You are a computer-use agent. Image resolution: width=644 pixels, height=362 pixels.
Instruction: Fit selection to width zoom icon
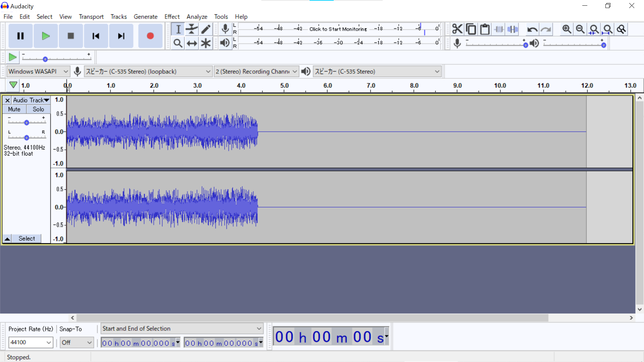[594, 29]
